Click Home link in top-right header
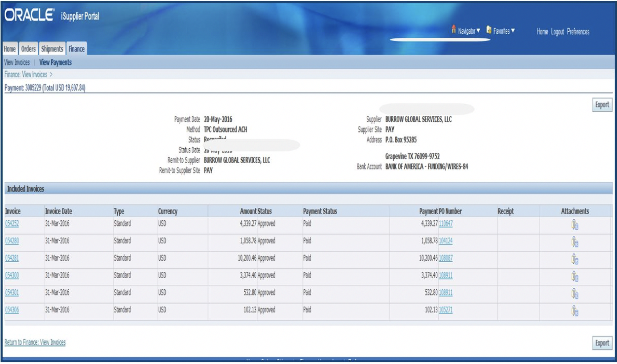Screen dimensions: 617x364 542,32
